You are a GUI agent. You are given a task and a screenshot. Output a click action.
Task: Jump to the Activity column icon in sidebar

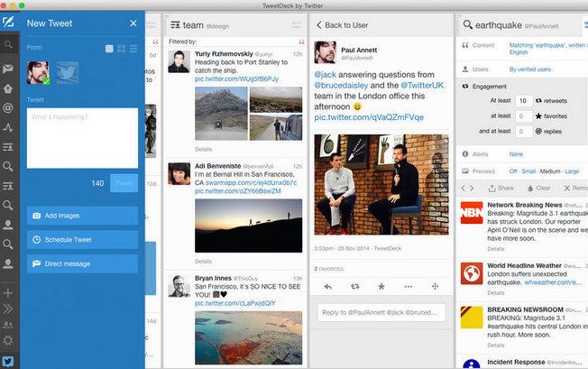[8, 127]
